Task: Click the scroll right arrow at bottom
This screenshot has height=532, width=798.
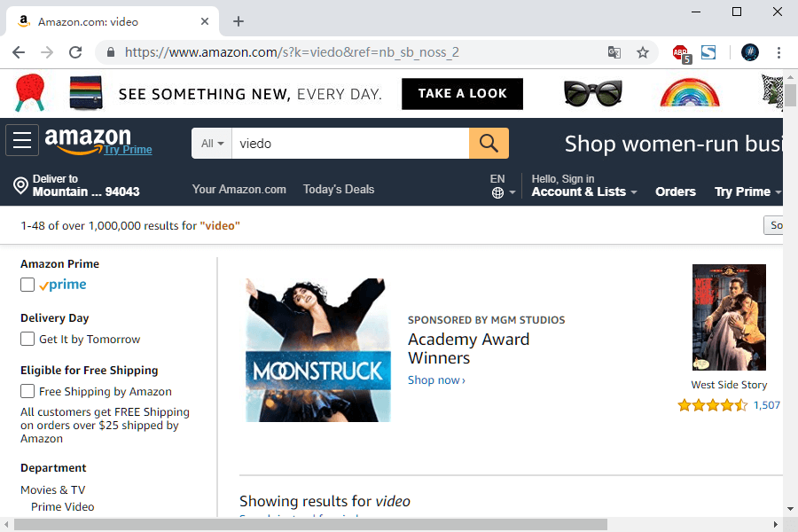Action: tap(776, 524)
